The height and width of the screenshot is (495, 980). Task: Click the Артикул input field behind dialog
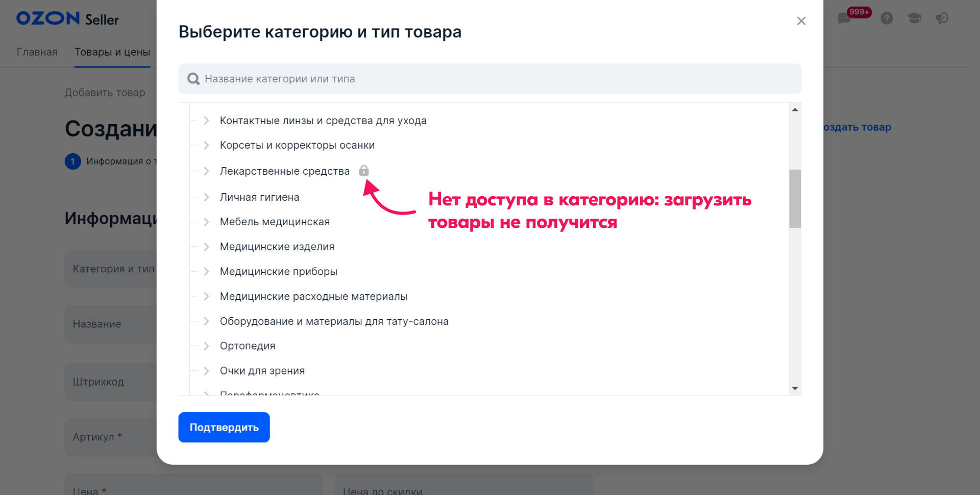pyautogui.click(x=110, y=437)
